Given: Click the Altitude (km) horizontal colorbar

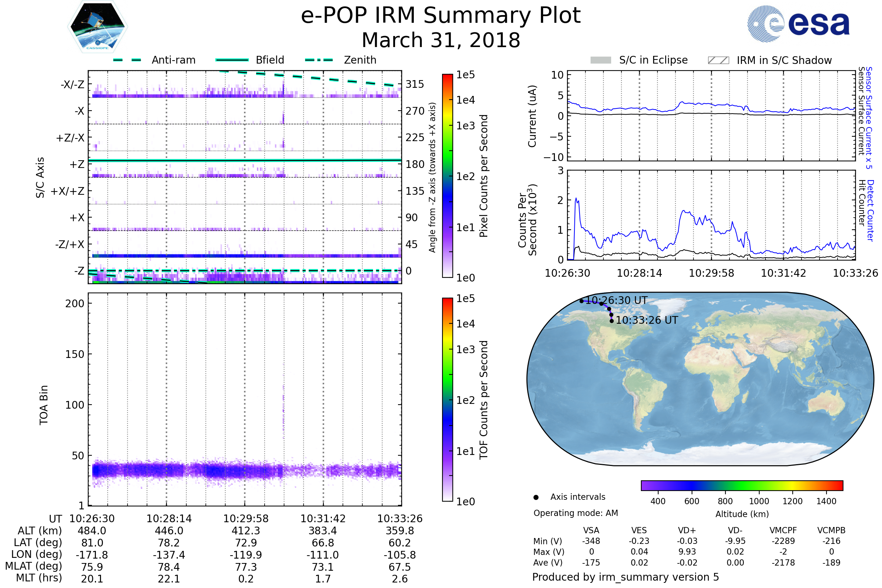Looking at the screenshot, I should 742,485.
